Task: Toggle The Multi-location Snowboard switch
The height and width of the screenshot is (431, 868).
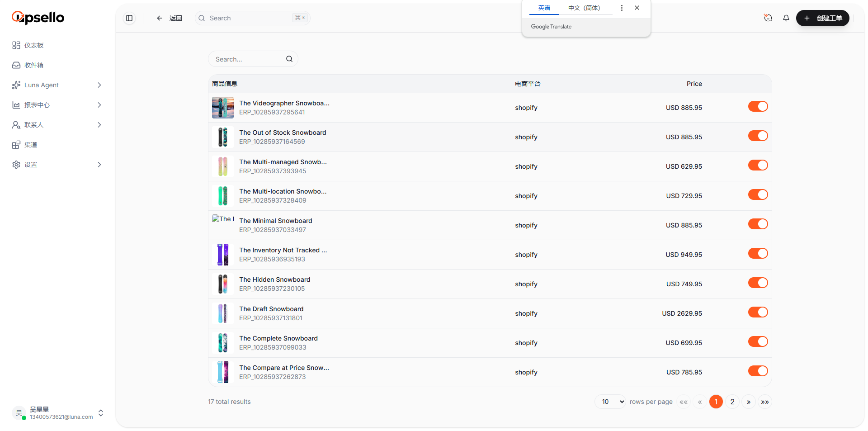Action: click(x=758, y=194)
